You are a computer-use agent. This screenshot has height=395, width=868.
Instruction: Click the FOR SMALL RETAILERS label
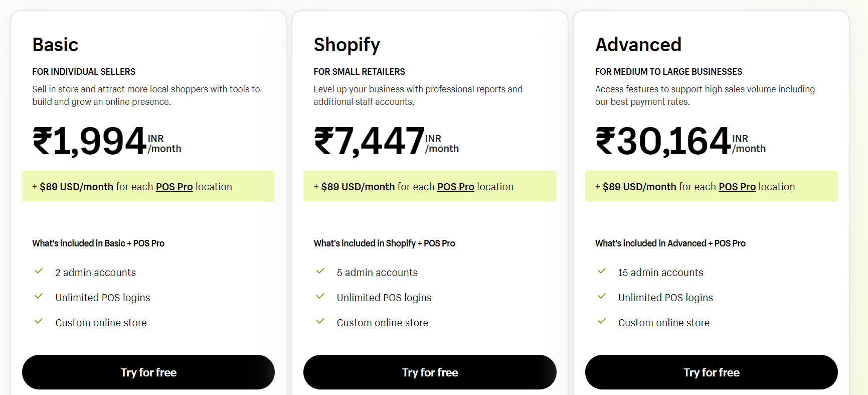[359, 71]
